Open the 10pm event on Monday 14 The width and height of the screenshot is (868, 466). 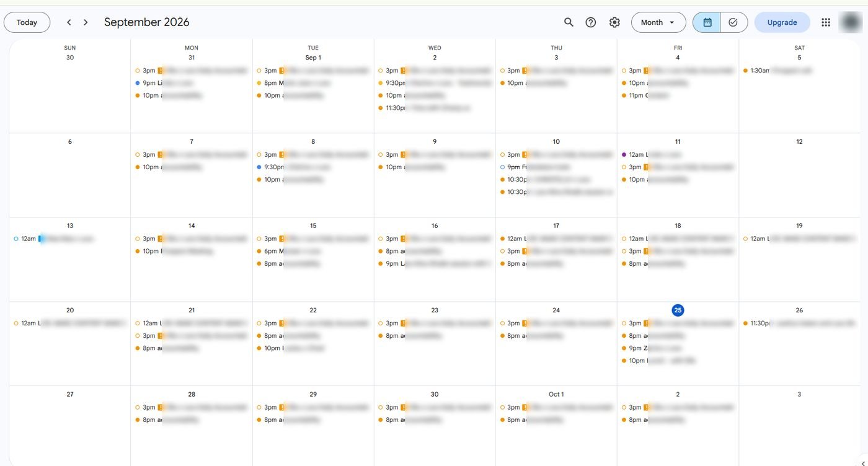(191, 251)
